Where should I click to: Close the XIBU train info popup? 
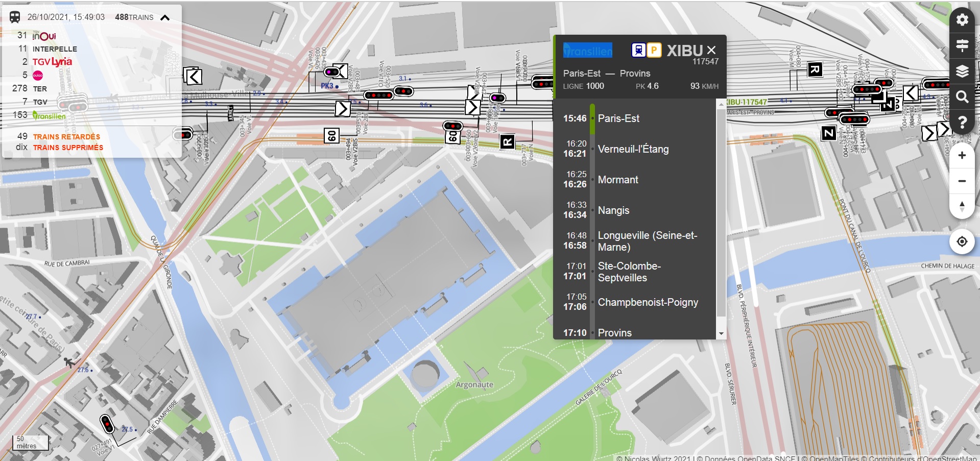click(x=711, y=50)
